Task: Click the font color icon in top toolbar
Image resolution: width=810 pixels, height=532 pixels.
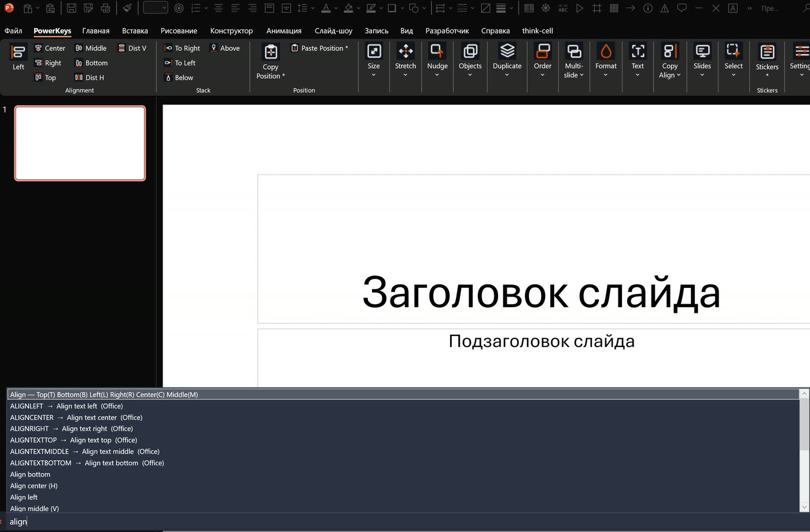Action: (x=326, y=8)
